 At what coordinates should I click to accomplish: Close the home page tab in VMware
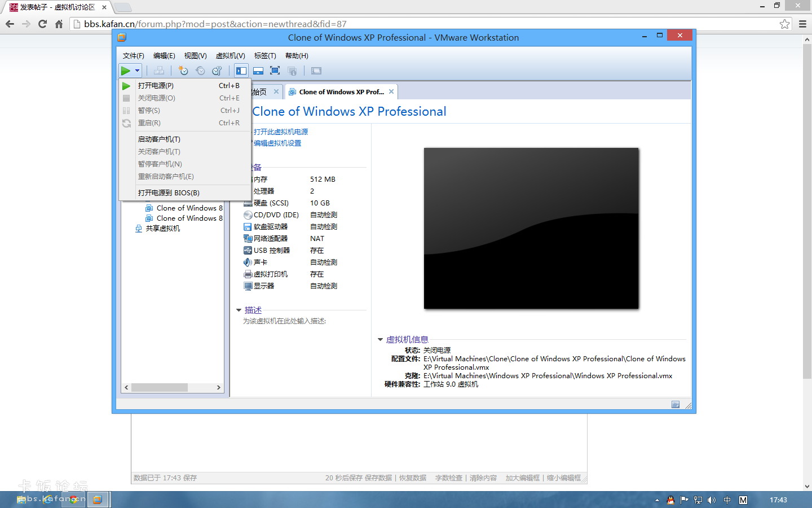tap(276, 91)
